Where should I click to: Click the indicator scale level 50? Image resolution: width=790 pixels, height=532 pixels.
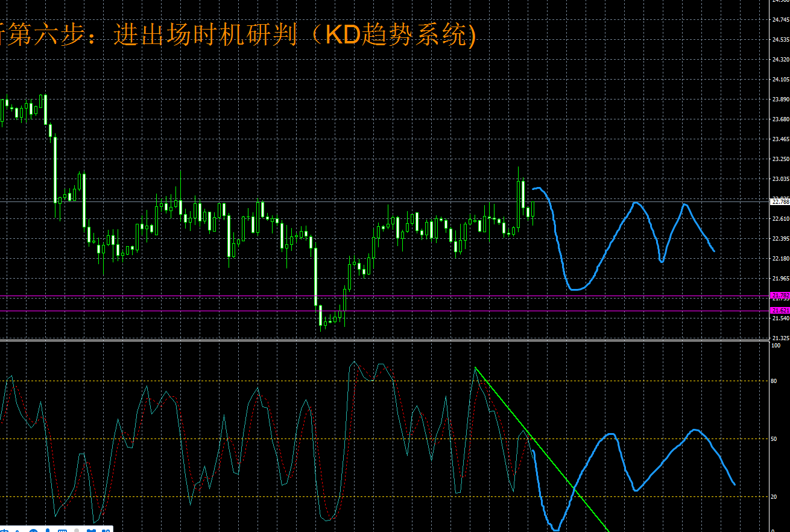pyautogui.click(x=774, y=439)
